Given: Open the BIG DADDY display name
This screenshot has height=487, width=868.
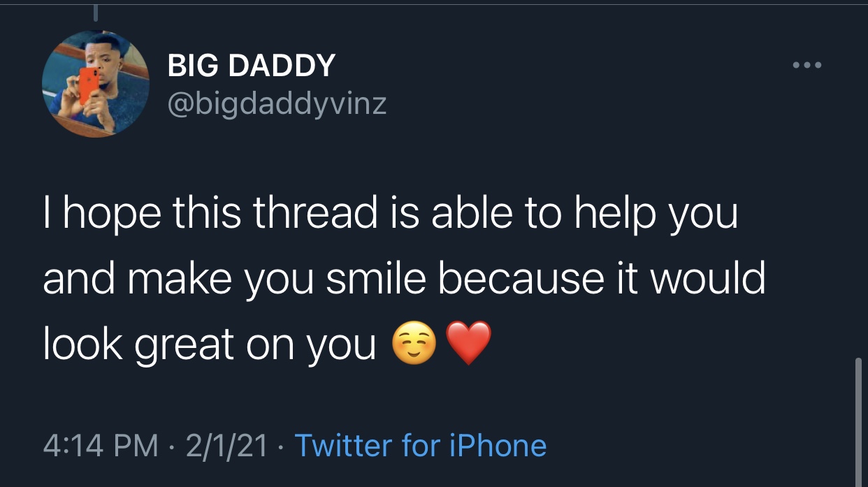Looking at the screenshot, I should [252, 66].
